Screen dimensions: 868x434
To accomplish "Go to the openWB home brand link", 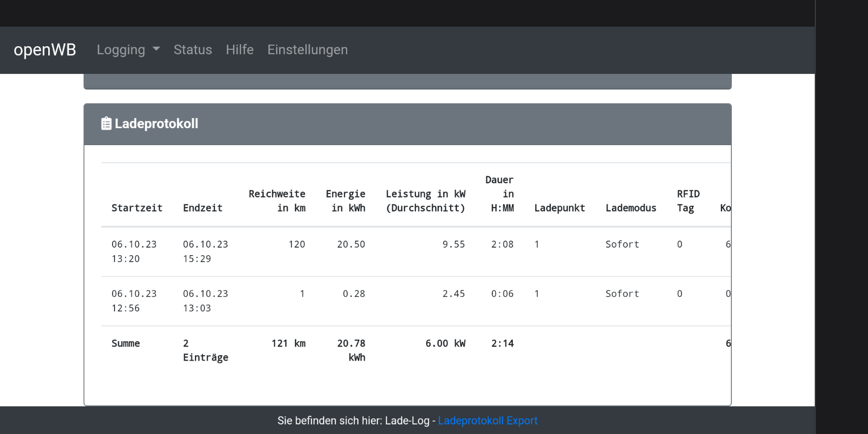I will (x=45, y=50).
